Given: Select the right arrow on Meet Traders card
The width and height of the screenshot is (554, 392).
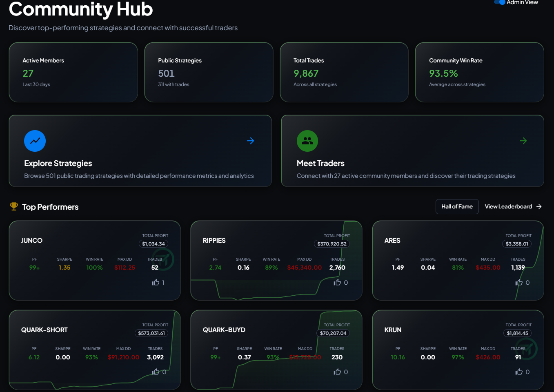Looking at the screenshot, I should [x=523, y=141].
